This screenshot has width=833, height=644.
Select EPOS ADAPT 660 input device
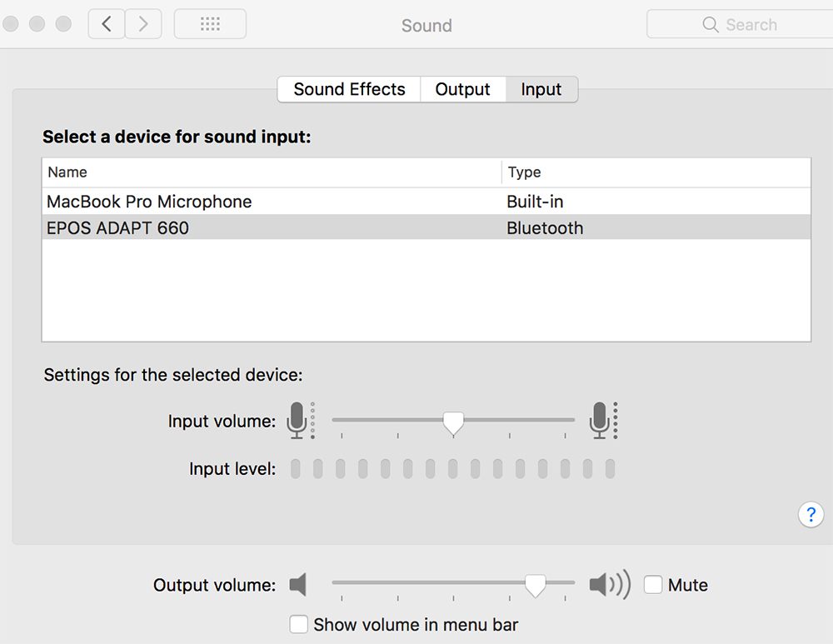pyautogui.click(x=426, y=227)
